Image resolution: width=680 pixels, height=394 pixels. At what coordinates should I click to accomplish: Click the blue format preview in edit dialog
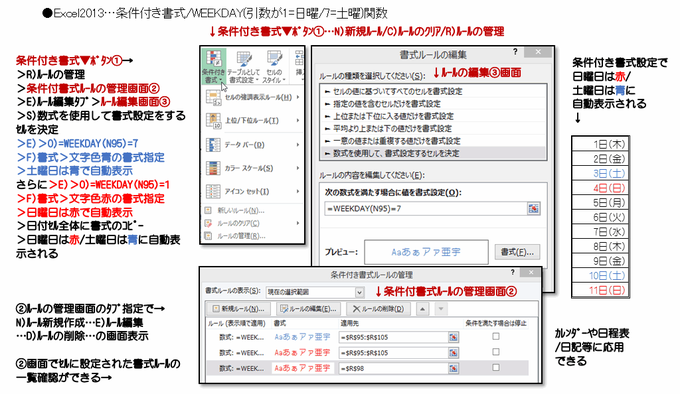[x=426, y=252]
